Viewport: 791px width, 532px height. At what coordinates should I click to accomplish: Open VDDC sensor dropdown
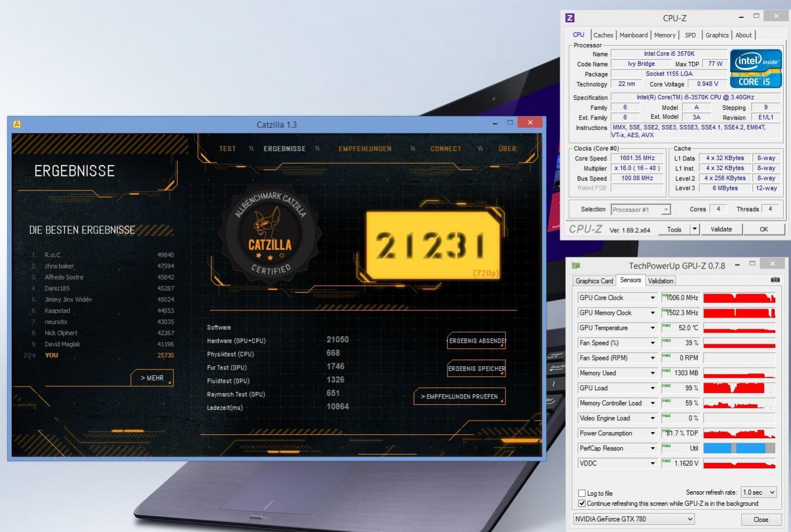pos(652,463)
